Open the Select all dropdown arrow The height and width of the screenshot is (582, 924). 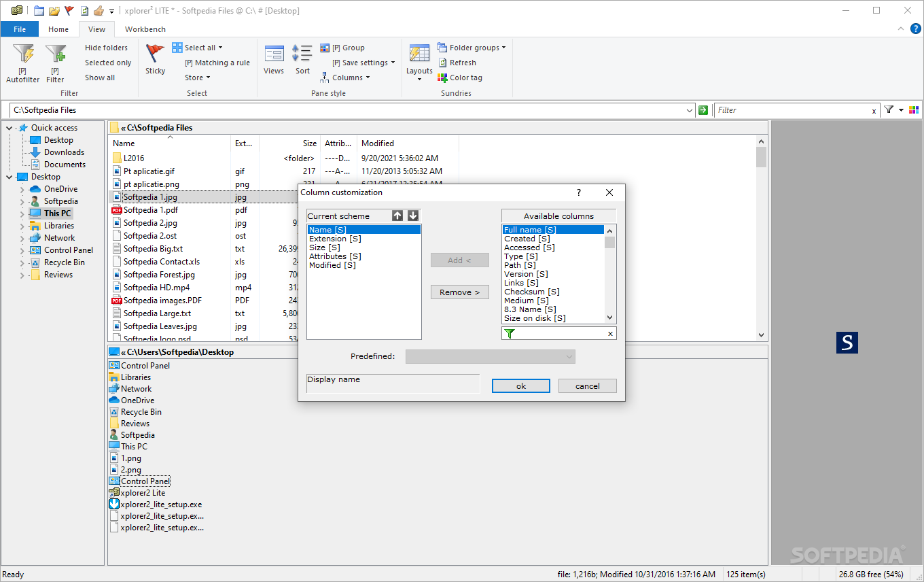click(x=220, y=48)
